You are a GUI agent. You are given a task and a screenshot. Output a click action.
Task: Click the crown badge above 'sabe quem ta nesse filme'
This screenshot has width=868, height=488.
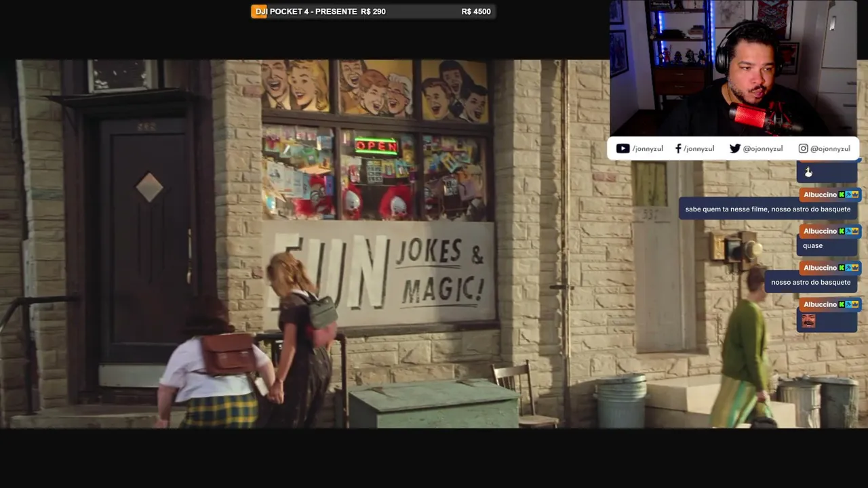pos(855,195)
